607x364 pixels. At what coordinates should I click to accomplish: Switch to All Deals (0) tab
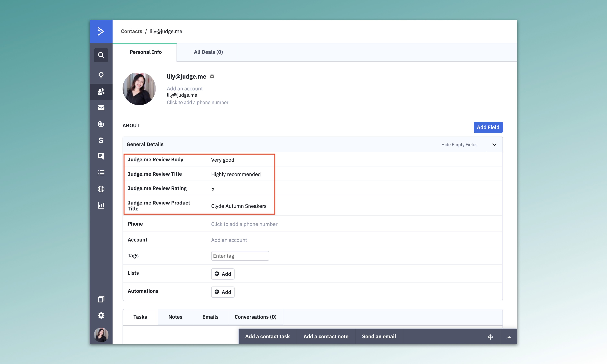coord(208,52)
